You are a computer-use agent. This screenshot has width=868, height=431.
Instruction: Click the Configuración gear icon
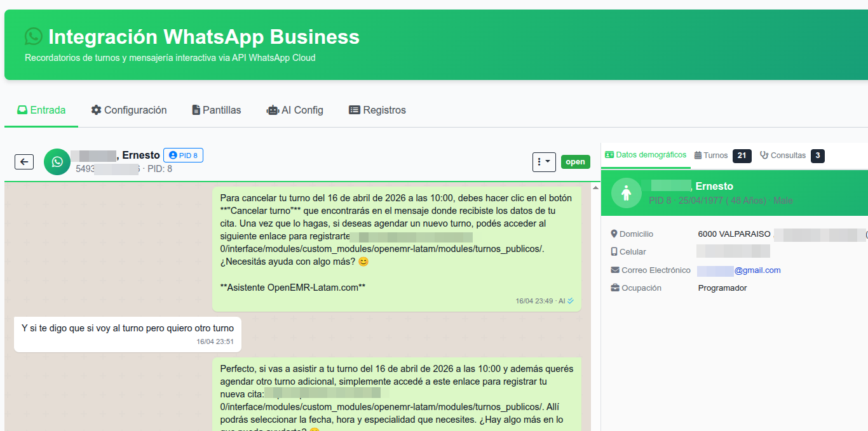coord(96,110)
